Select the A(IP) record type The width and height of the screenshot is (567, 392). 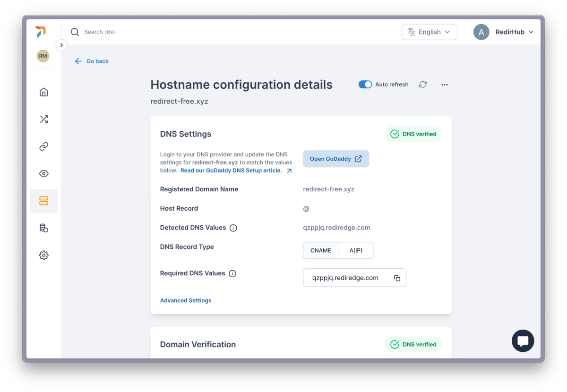356,250
